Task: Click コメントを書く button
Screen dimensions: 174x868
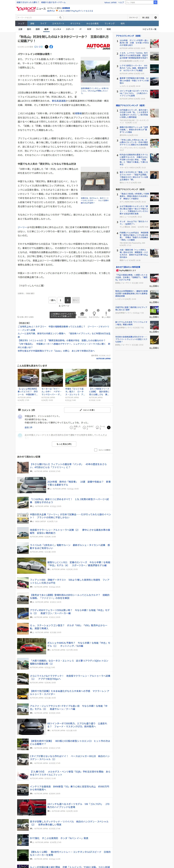Action: [x=87, y=410]
